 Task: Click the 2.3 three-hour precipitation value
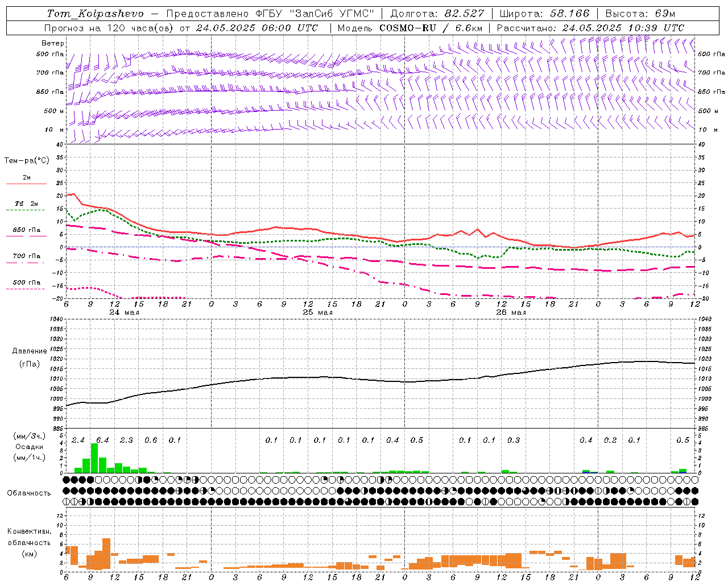[126, 440]
